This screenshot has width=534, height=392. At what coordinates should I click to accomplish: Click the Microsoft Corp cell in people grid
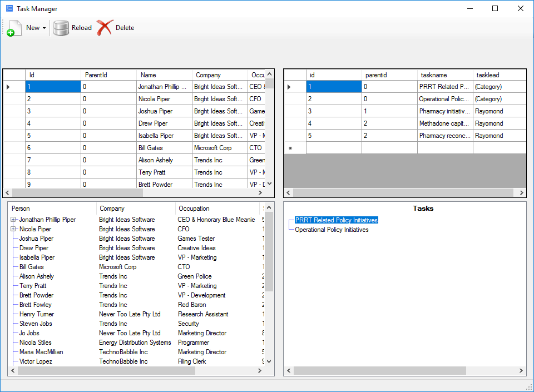tap(220, 148)
